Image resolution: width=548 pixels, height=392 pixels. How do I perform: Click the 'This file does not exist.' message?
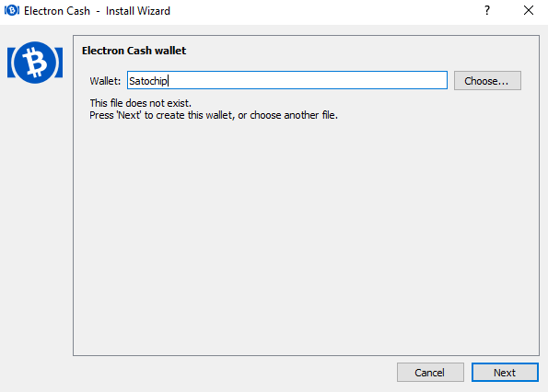[x=141, y=103]
